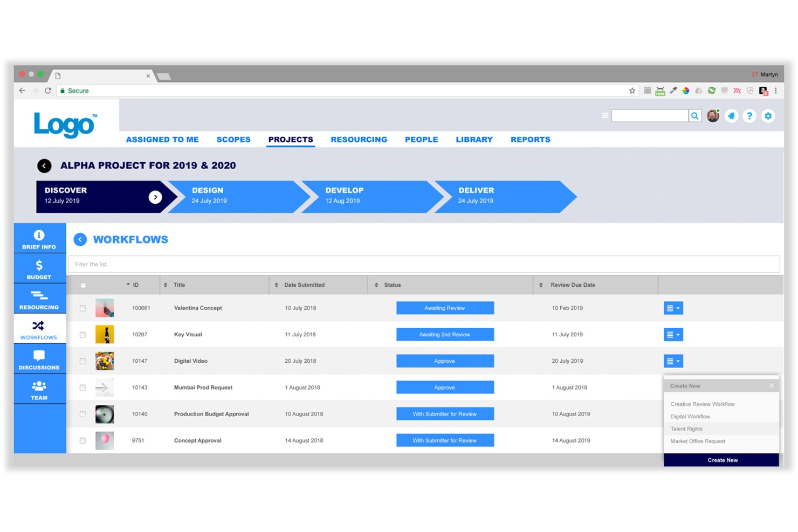The image size is (798, 532).
Task: Sort the table by Title column
Action: click(x=175, y=285)
